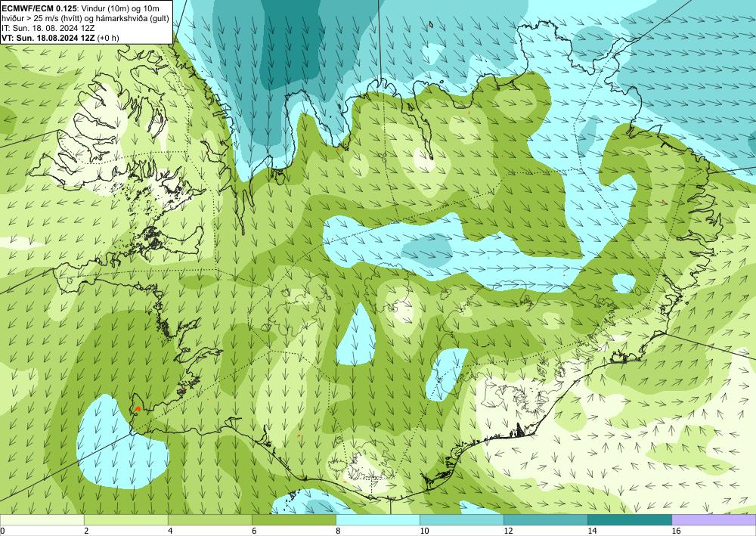Click the lavender above-16 m/s legend swatch
Viewport: 756px width, 536px height.
714,519
